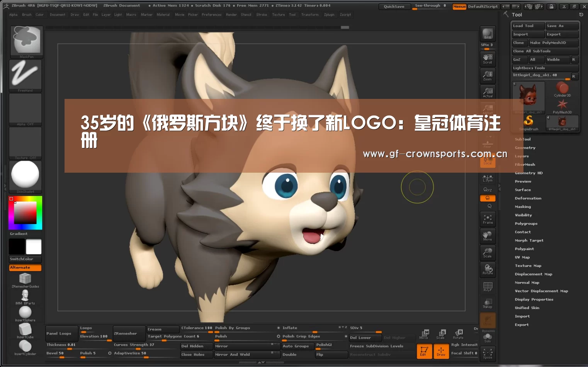Click the Del Lower button

[x=365, y=338]
